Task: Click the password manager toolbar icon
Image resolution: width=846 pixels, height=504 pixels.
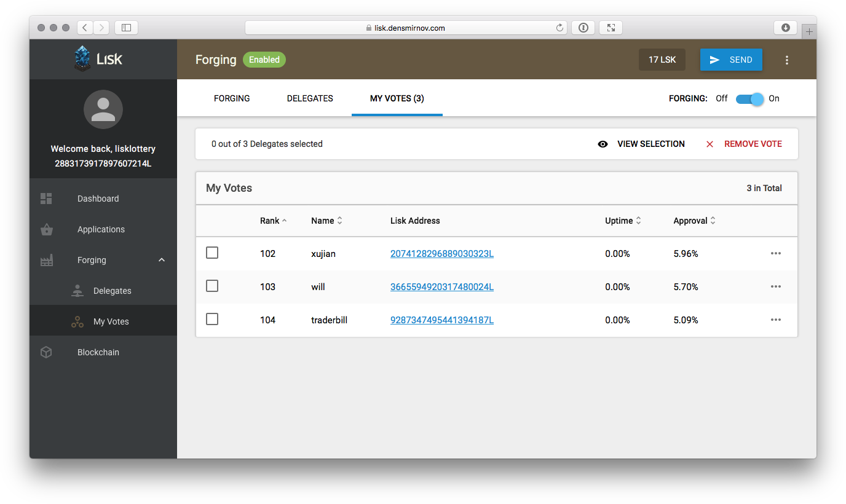Action: pos(583,28)
